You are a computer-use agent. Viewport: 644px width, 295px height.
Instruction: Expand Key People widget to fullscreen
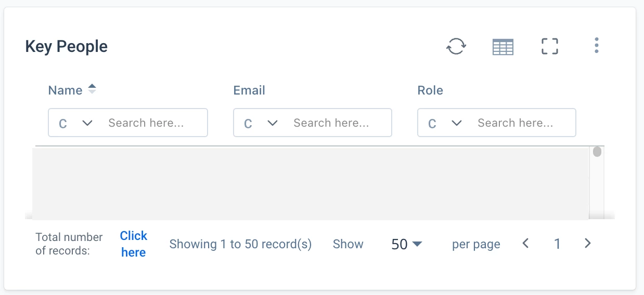[x=550, y=46]
